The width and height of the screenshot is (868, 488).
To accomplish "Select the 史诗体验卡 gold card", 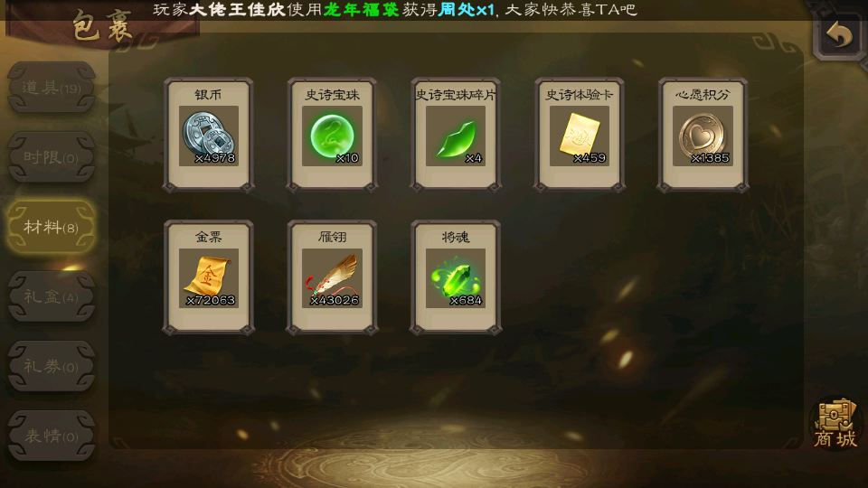I will click(x=580, y=135).
